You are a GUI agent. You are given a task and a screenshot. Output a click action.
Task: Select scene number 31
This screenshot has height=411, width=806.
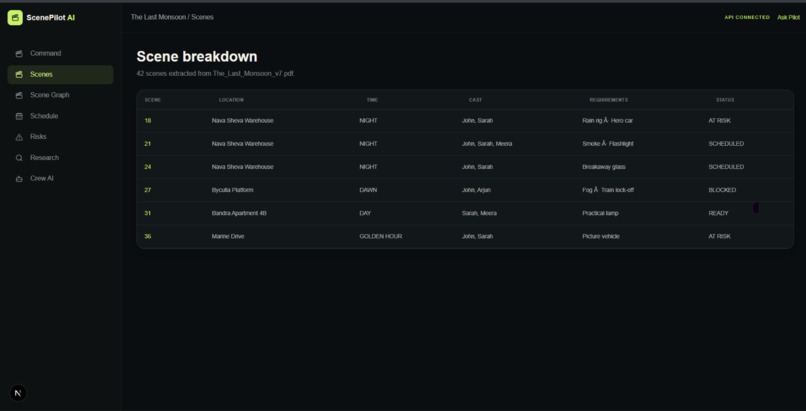pyautogui.click(x=148, y=213)
